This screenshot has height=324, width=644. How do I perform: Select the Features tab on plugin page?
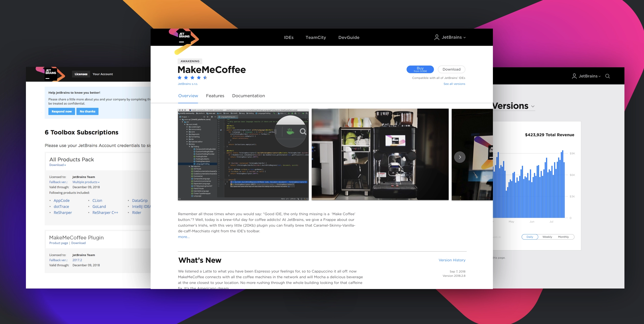(x=215, y=95)
